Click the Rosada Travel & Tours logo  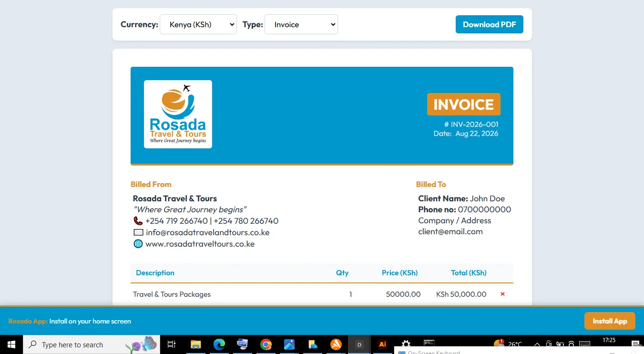click(x=178, y=114)
